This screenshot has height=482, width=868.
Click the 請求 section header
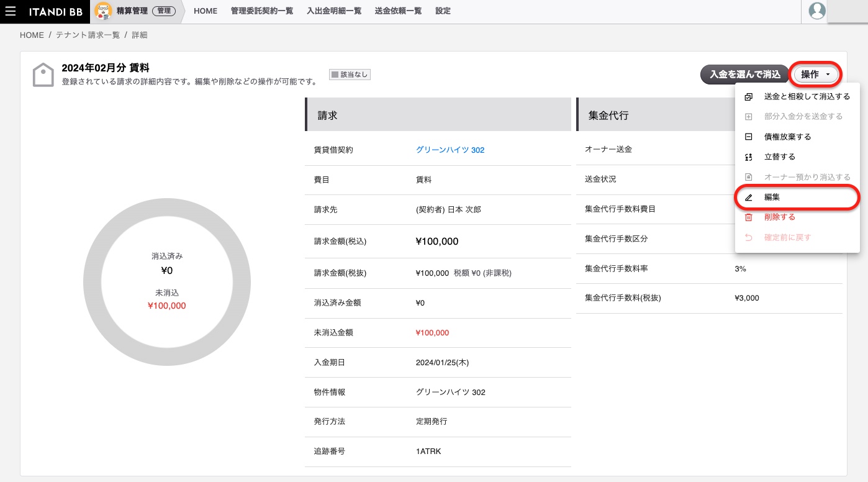pos(438,114)
